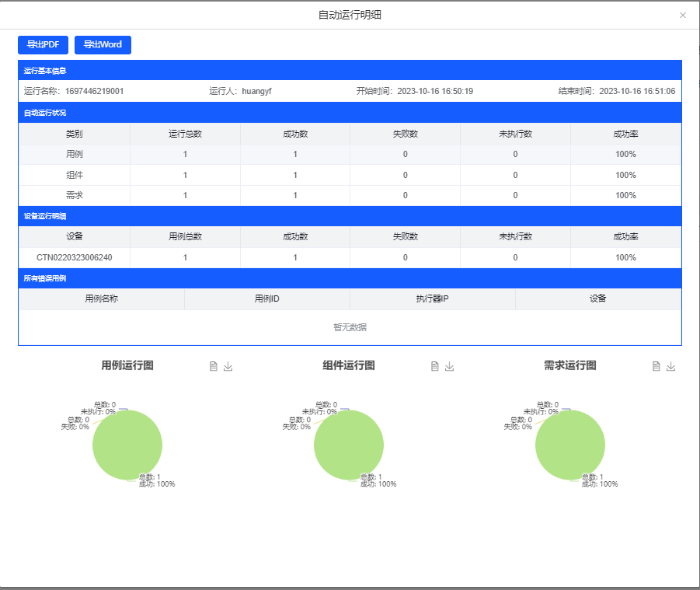700x590 pixels.
Task: Select green pie slice in 组件运行图
Action: pos(349,445)
